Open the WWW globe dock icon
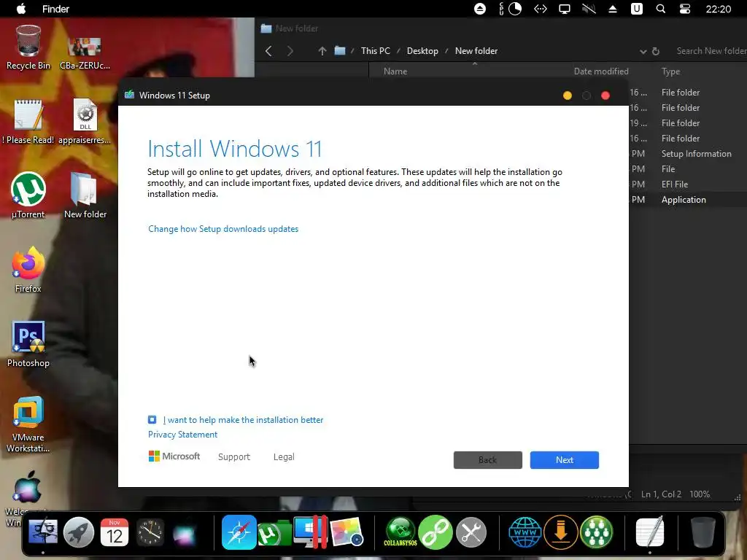This screenshot has width=747, height=560. click(x=525, y=532)
